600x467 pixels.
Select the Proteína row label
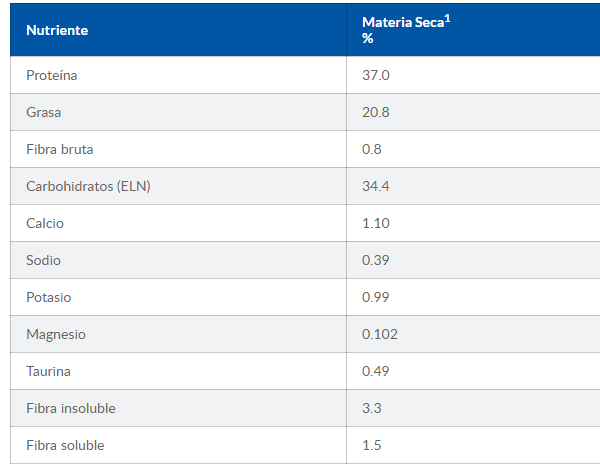(52, 75)
